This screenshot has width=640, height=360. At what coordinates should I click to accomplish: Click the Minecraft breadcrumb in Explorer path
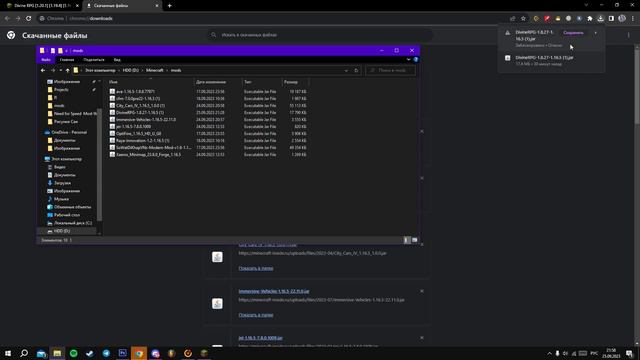(155, 70)
